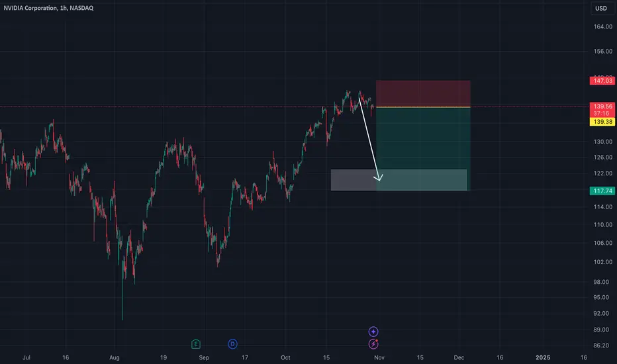Click the 156.00 price axis label
The width and height of the screenshot is (617, 364).
[x=603, y=52]
